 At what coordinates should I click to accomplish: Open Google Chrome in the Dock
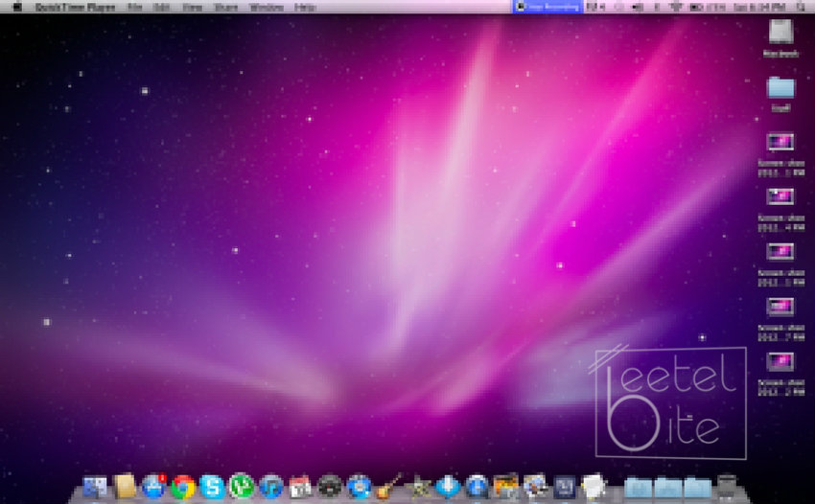[x=183, y=488]
